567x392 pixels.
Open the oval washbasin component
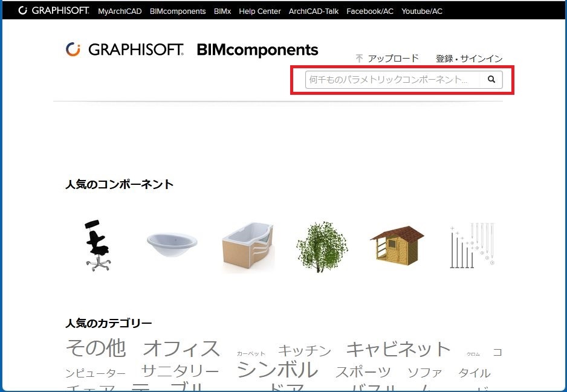pyautogui.click(x=172, y=245)
